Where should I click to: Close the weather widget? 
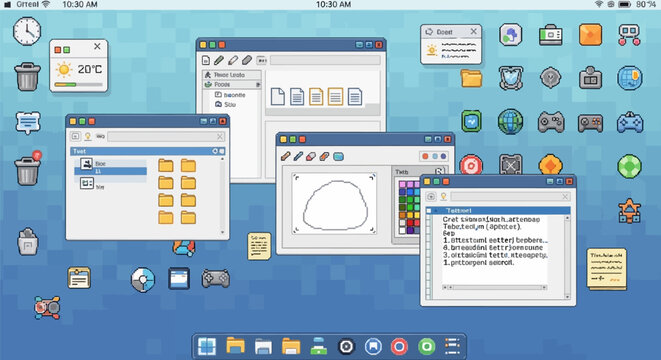(97, 47)
